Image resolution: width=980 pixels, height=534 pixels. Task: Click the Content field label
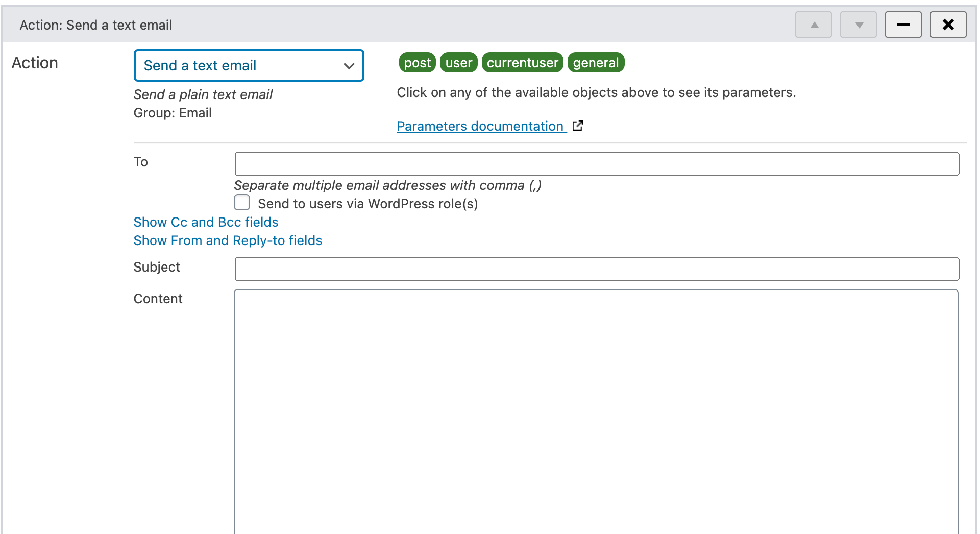[158, 299]
